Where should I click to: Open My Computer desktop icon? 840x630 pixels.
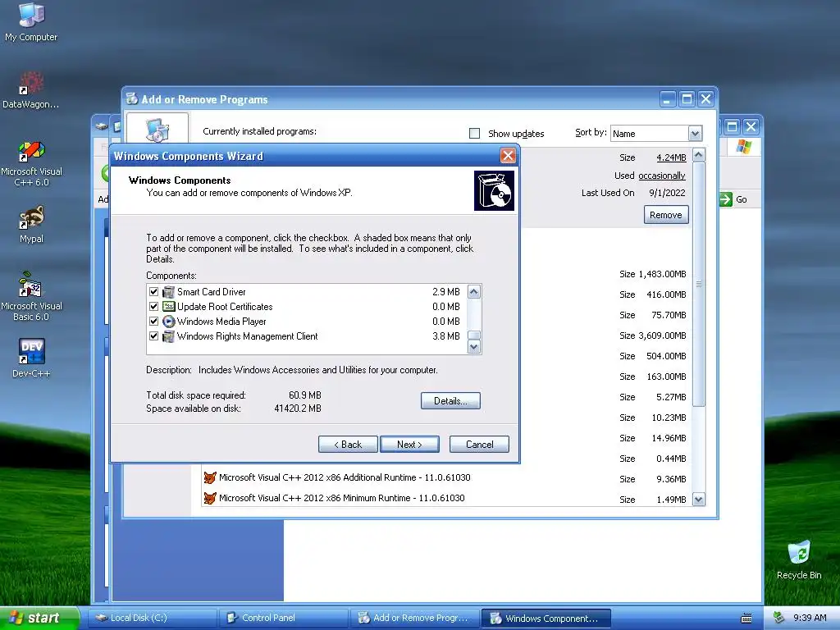click(x=31, y=21)
